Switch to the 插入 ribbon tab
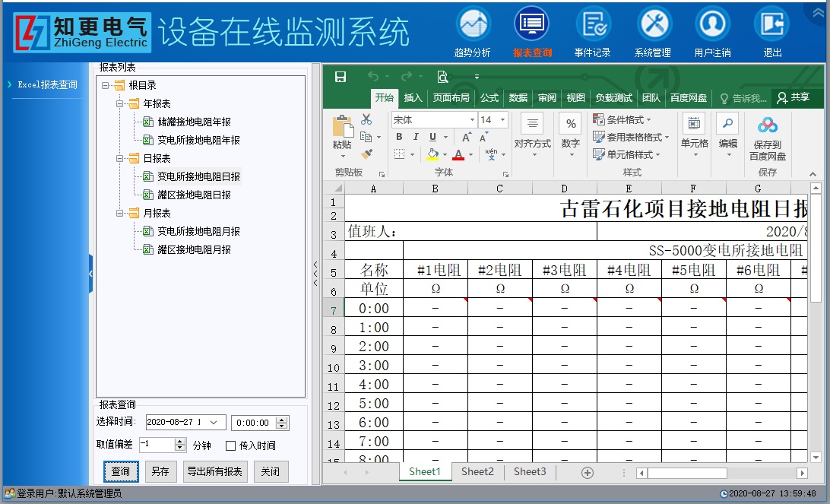Screen dimensions: 830x504 point(413,97)
